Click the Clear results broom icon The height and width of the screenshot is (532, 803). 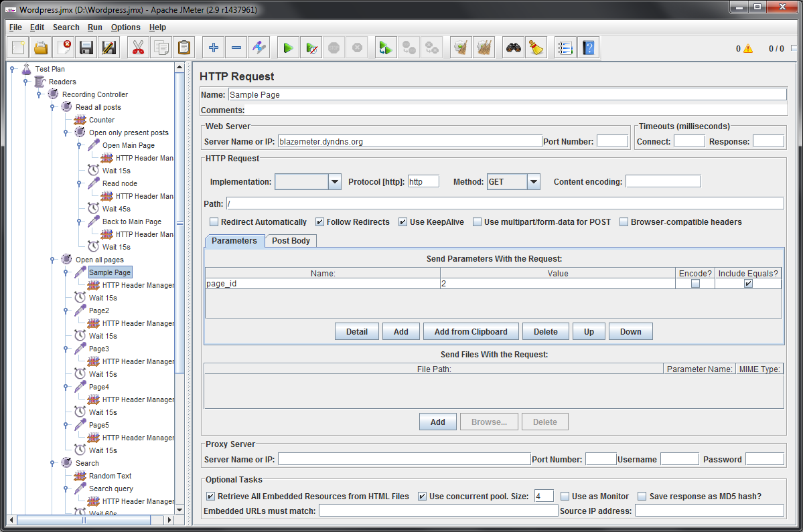point(461,48)
